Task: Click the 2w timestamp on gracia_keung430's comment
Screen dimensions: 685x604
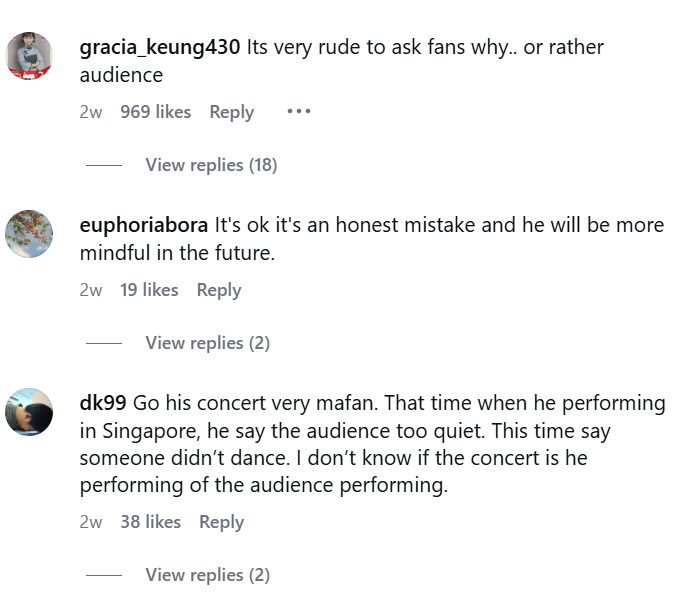Action: 90,112
